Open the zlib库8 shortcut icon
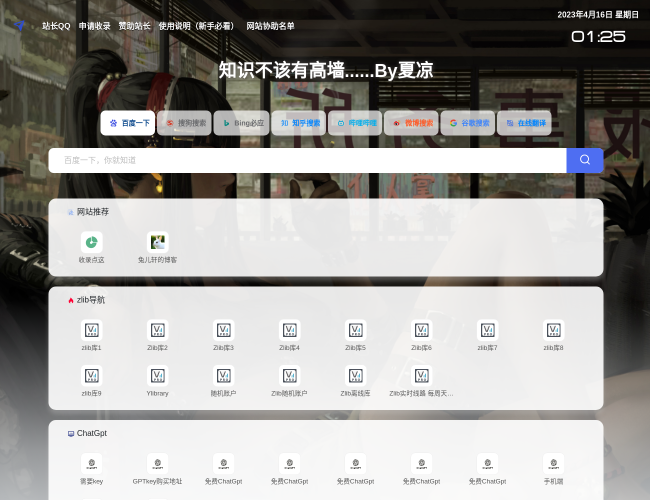650x500 pixels. (553, 330)
